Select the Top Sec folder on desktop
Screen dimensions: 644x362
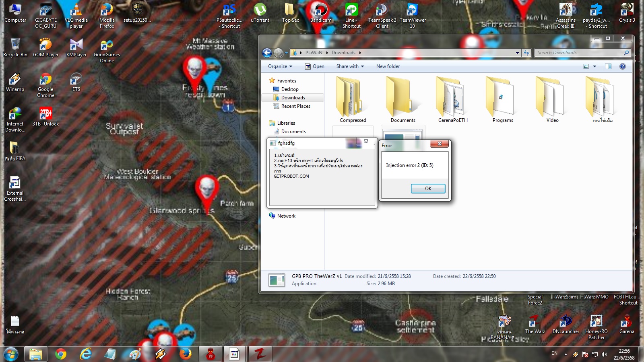pyautogui.click(x=290, y=13)
